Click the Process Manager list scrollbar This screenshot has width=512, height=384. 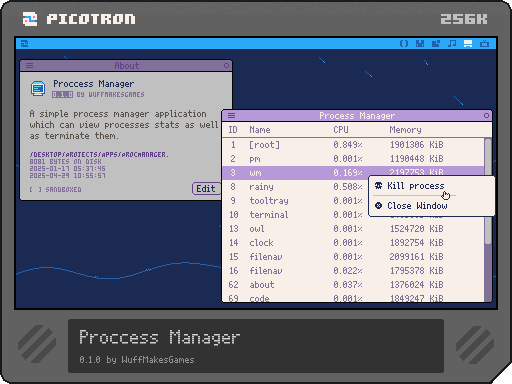(x=488, y=220)
